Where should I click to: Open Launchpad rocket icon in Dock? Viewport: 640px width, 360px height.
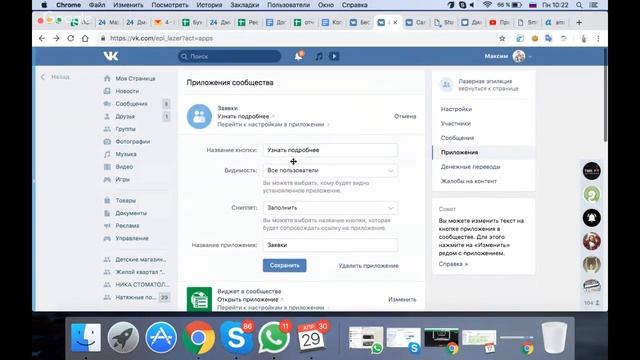(123, 338)
